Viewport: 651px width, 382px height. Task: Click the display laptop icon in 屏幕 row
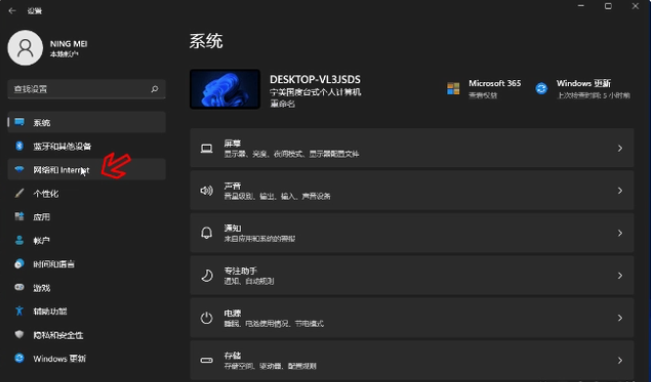(206, 148)
